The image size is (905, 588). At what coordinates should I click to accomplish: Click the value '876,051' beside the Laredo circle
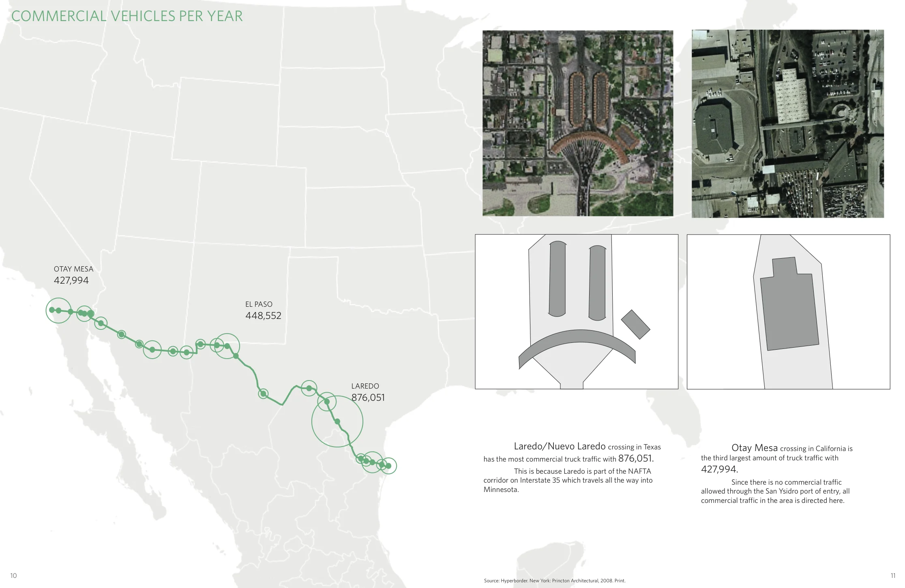368,398
